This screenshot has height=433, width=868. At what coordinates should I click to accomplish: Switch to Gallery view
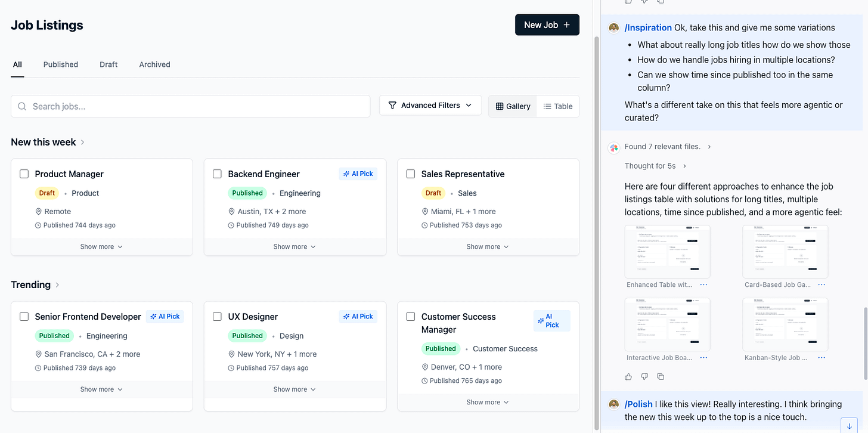pyautogui.click(x=513, y=106)
